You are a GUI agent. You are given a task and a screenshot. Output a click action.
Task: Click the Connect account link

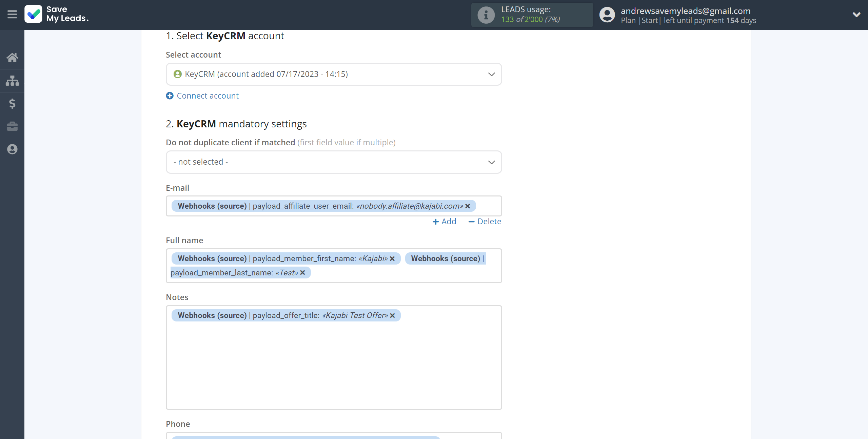(x=208, y=96)
